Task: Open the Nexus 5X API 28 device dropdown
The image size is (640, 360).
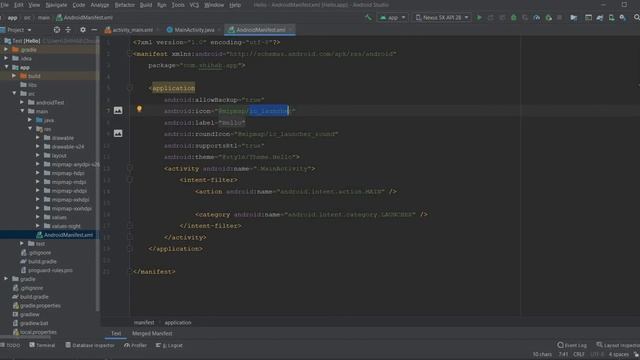Action: tap(442, 18)
